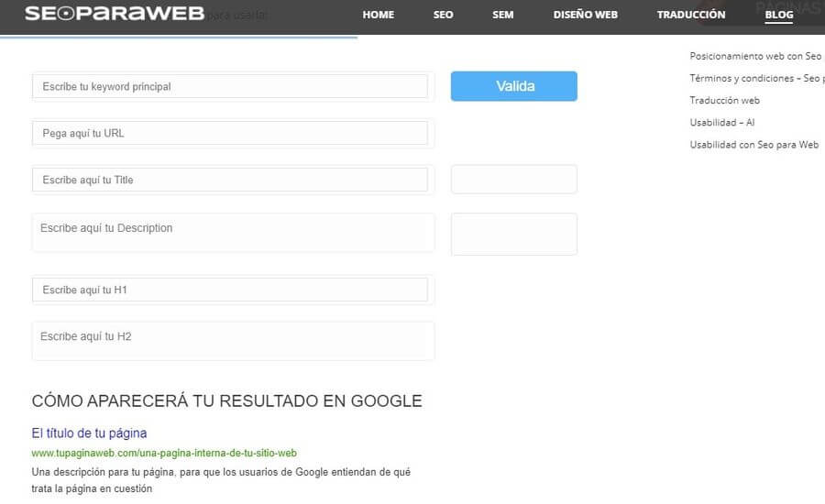Click the result box beside Description field
The width and height of the screenshot is (825, 504).
click(514, 234)
